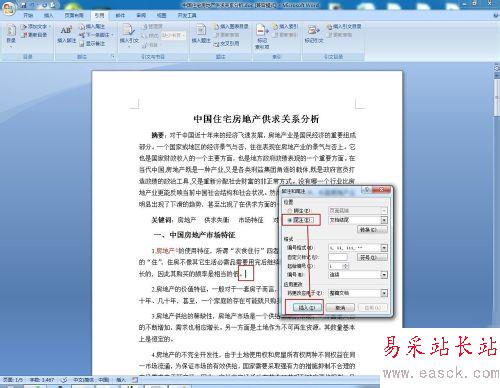The image size is (500, 388).
Task: Open the round Office button menu
Action: coord(8,8)
